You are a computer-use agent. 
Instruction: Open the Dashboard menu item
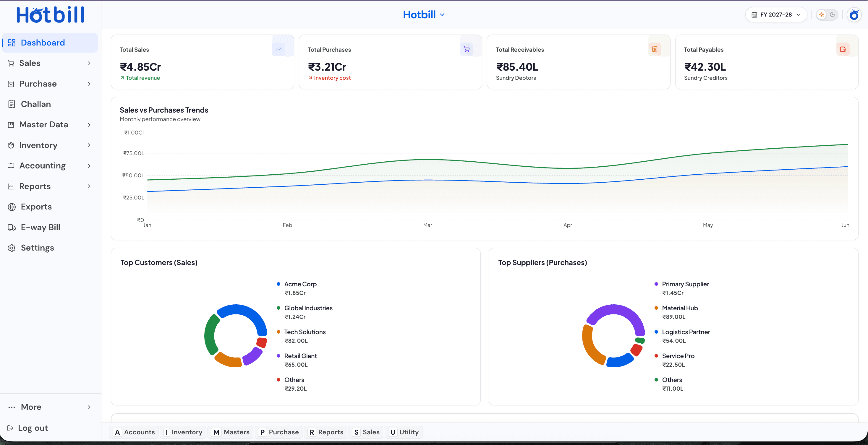coord(50,43)
